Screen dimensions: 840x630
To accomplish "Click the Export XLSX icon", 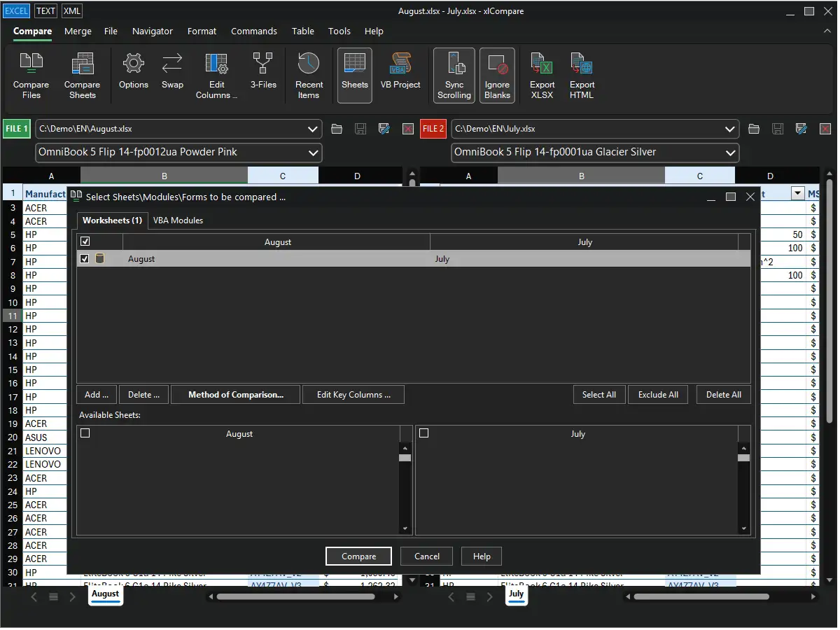I will tap(542, 76).
